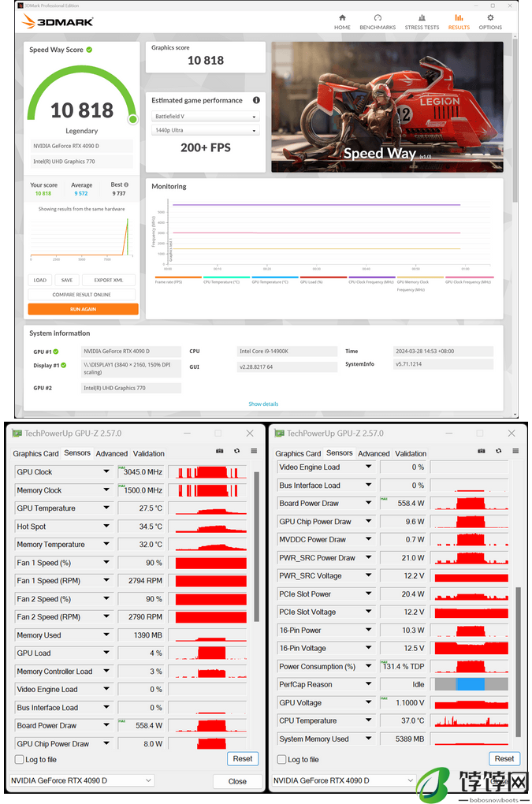The image size is (532, 804).
Task: Expand the GPU Voltage sensor dropdown
Action: pos(369,702)
